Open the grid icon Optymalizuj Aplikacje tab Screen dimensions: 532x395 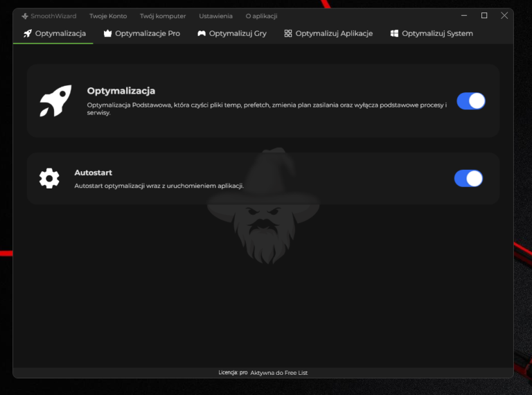pyautogui.click(x=328, y=33)
